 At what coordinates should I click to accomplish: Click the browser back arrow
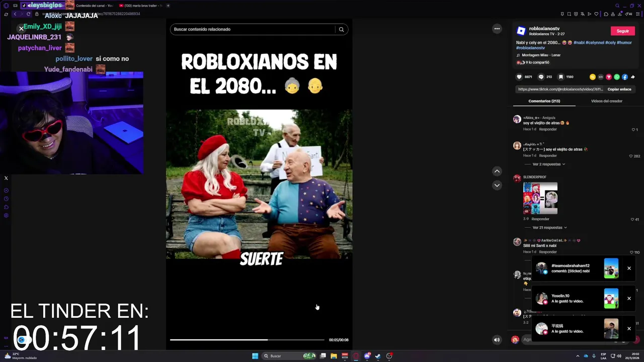(15, 14)
